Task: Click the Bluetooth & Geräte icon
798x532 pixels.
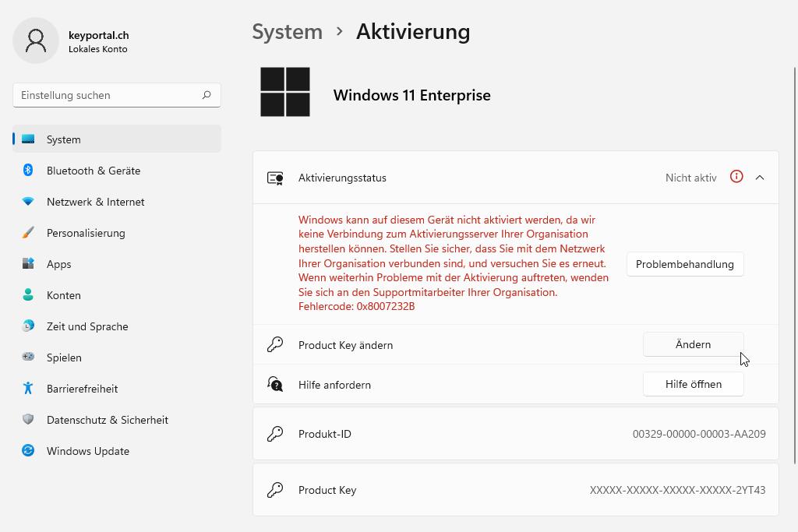Action: tap(28, 171)
